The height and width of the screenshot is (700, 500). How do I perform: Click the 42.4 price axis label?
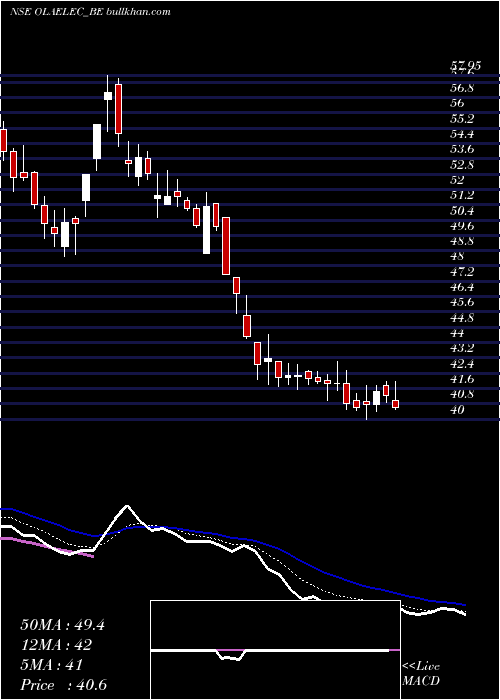click(x=462, y=364)
